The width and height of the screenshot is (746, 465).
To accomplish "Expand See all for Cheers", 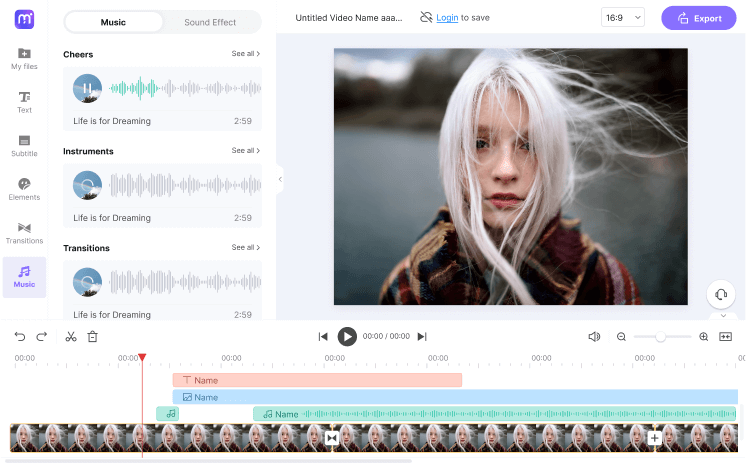I will (245, 54).
